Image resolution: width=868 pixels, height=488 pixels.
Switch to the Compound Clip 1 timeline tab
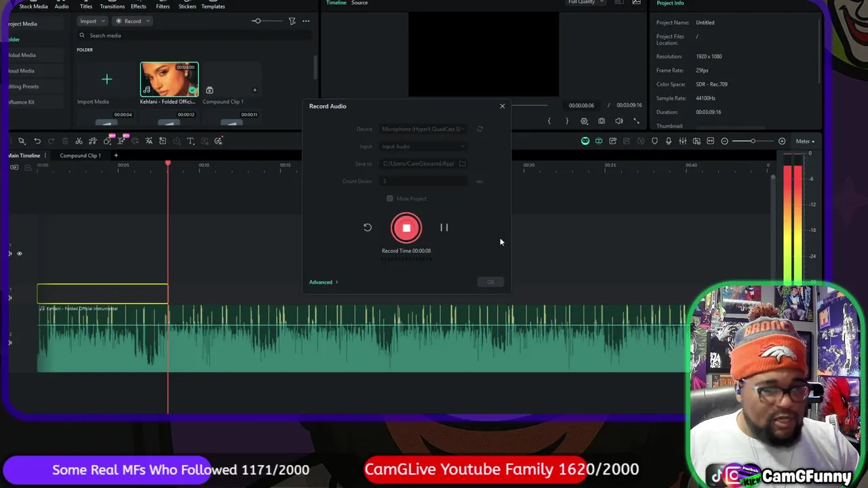80,155
